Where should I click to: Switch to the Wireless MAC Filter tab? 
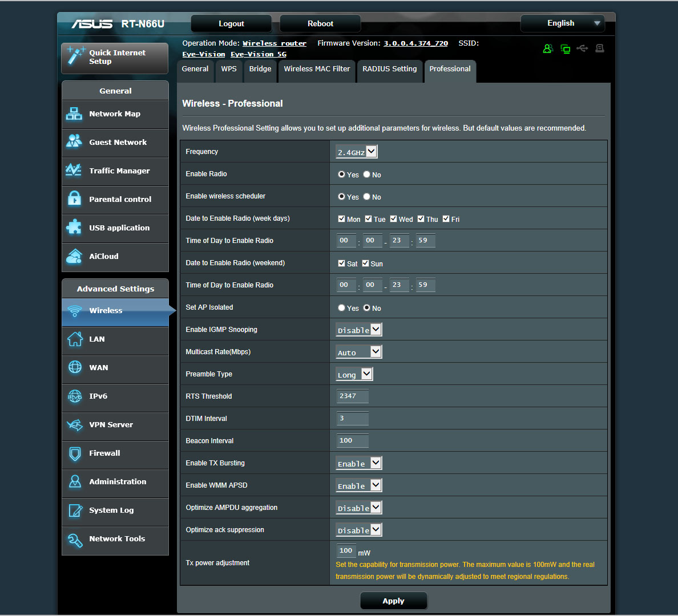tap(317, 69)
